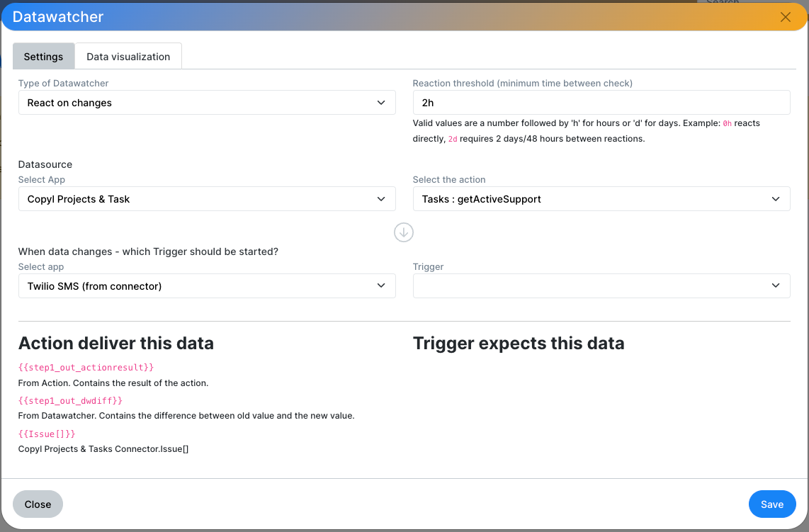This screenshot has width=809, height=532.
Task: Click 'From Action. Contains the result' description
Action: [113, 383]
